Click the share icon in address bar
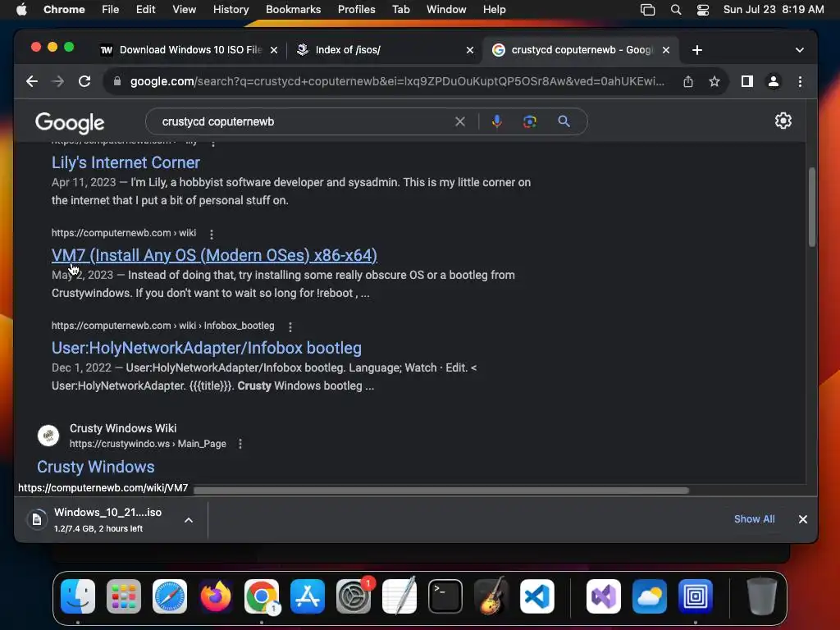This screenshot has width=840, height=630. tap(688, 81)
